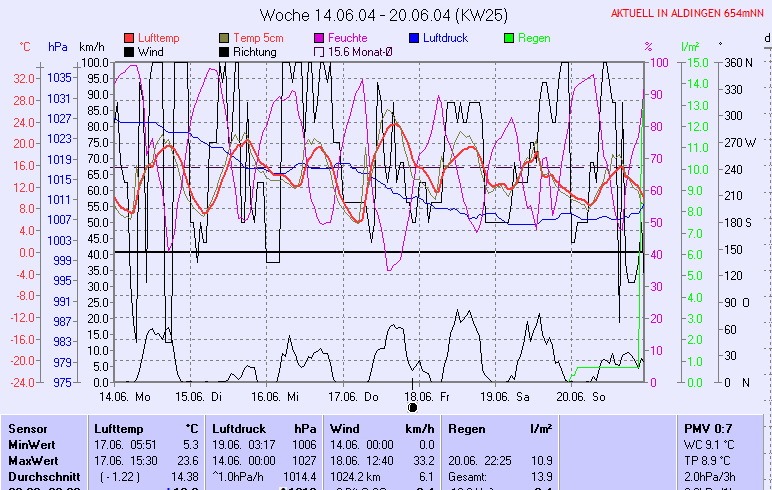772x490 pixels.
Task: Click the black Wind legend square
Action: coord(129,51)
